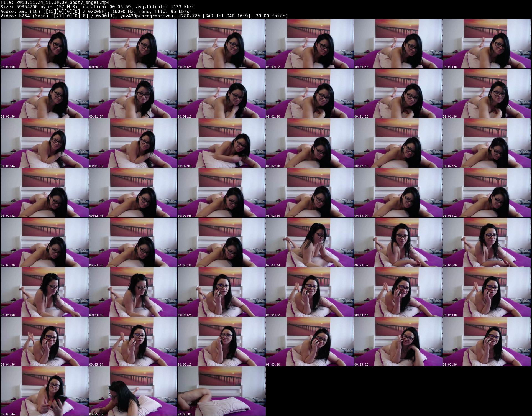Pick the frame labeled 00:01:13

tap(221, 93)
